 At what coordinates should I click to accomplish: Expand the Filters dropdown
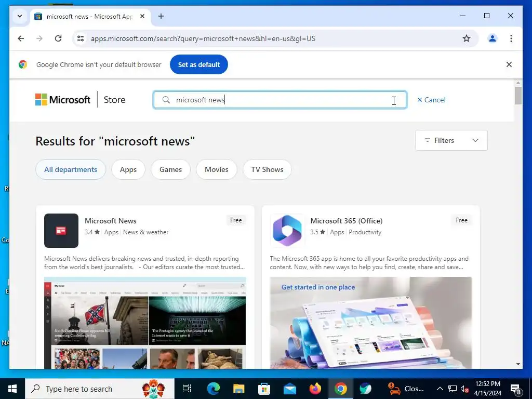point(451,140)
